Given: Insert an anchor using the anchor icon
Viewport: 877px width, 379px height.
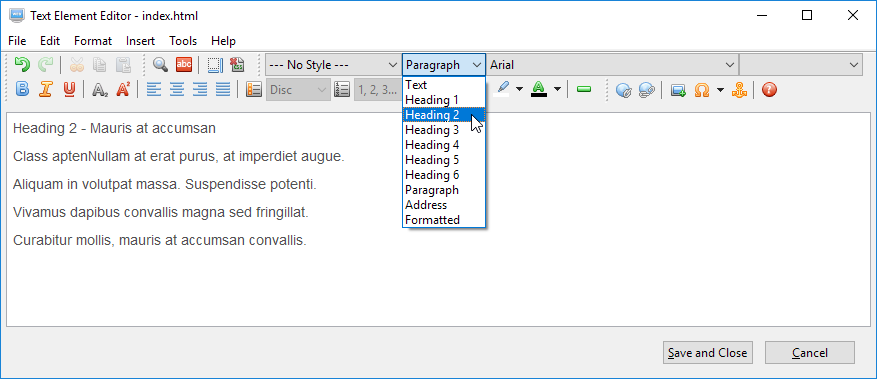Looking at the screenshot, I should point(739,89).
